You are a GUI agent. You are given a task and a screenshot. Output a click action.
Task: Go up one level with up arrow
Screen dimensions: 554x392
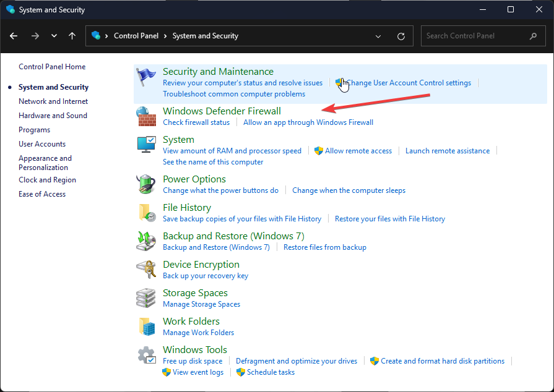(72, 36)
